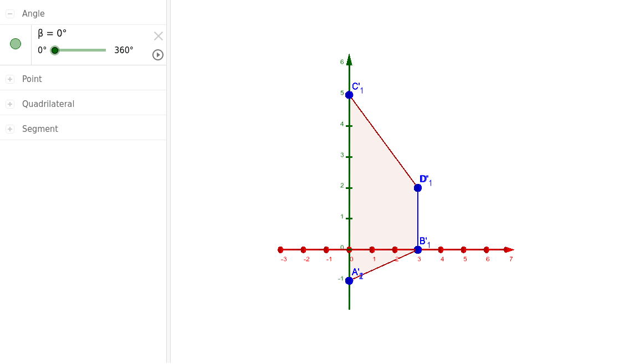Click the red segment from C'1 to D'1
This screenshot has width=624, height=364.
[x=383, y=141]
